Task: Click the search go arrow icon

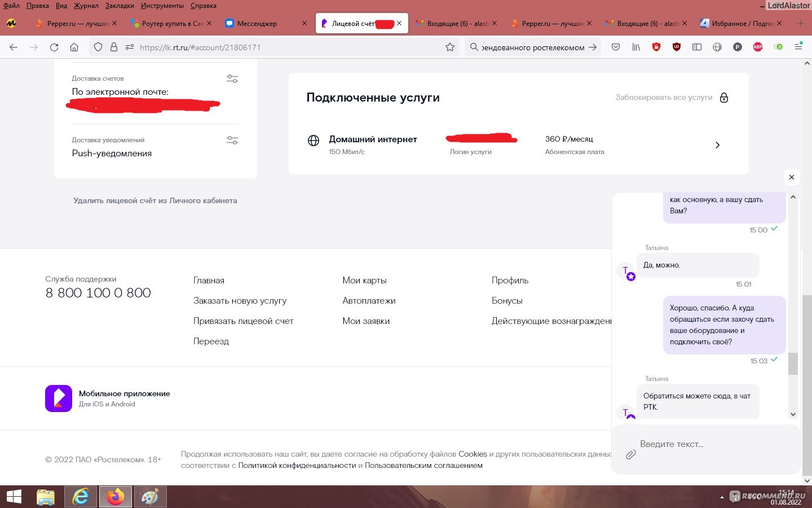Action: click(x=593, y=47)
